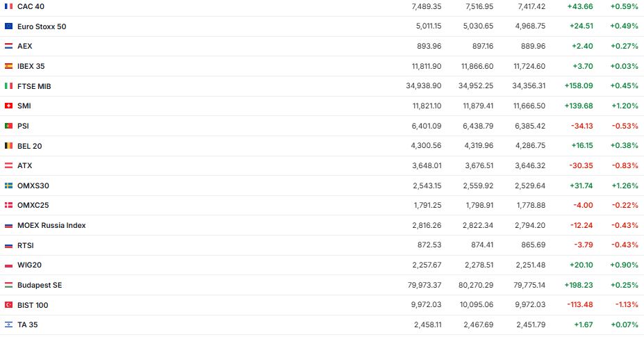This screenshot has height=337, width=644.
Task: Open the ATX index link
Action: (x=25, y=166)
